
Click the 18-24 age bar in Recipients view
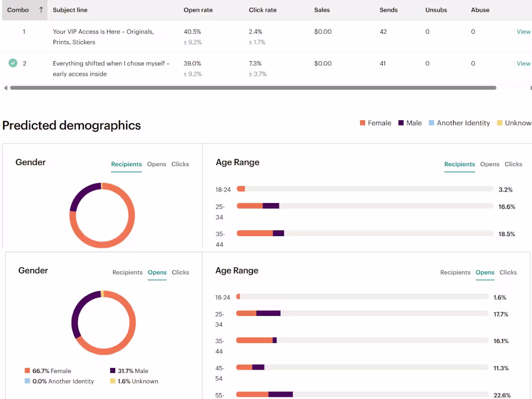coord(240,189)
